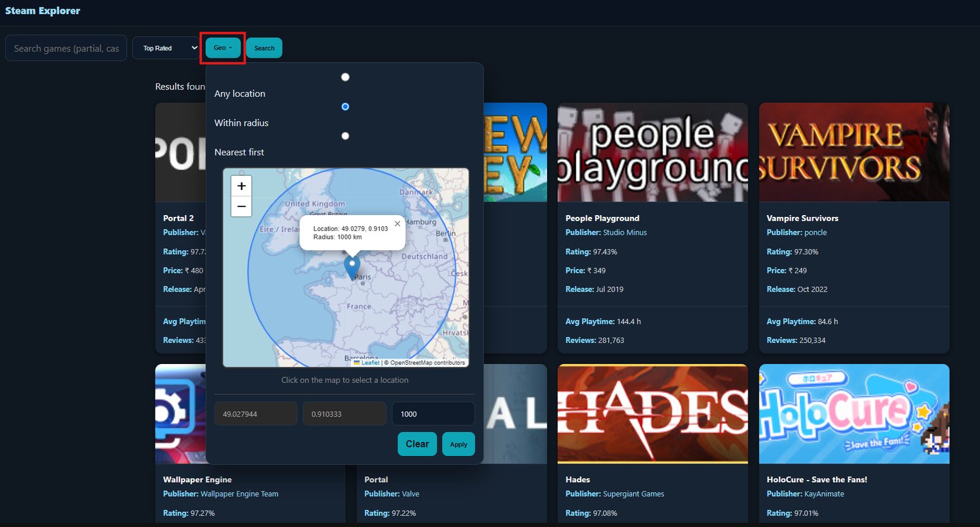Screen dimensions: 980x527
Task: Select the Within radius radio option
Action: click(345, 107)
